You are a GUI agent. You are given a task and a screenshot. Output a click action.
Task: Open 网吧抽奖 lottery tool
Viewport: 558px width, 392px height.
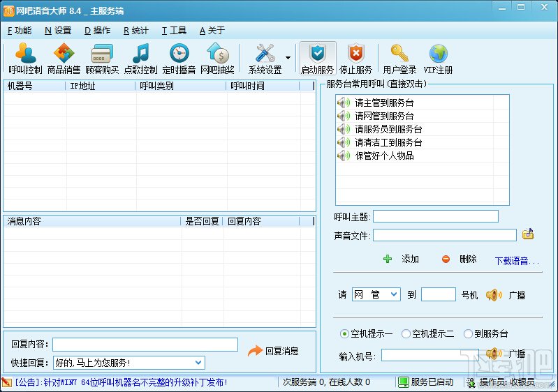pyautogui.click(x=217, y=59)
